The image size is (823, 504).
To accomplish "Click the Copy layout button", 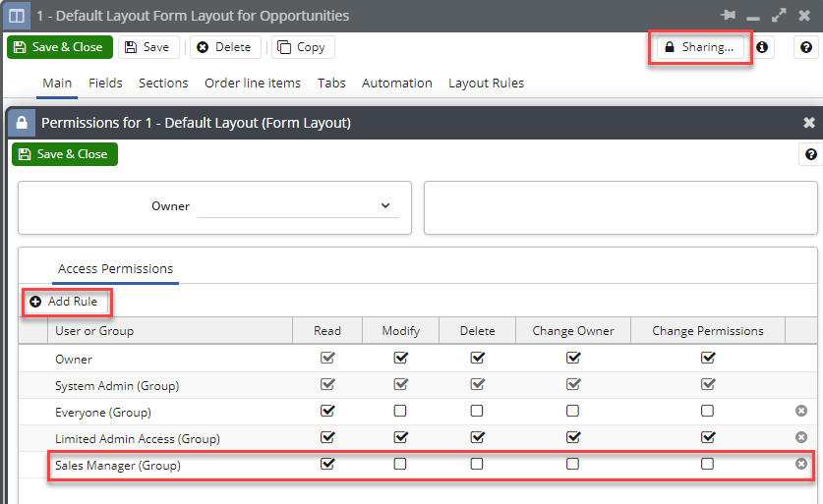I will coord(302,47).
